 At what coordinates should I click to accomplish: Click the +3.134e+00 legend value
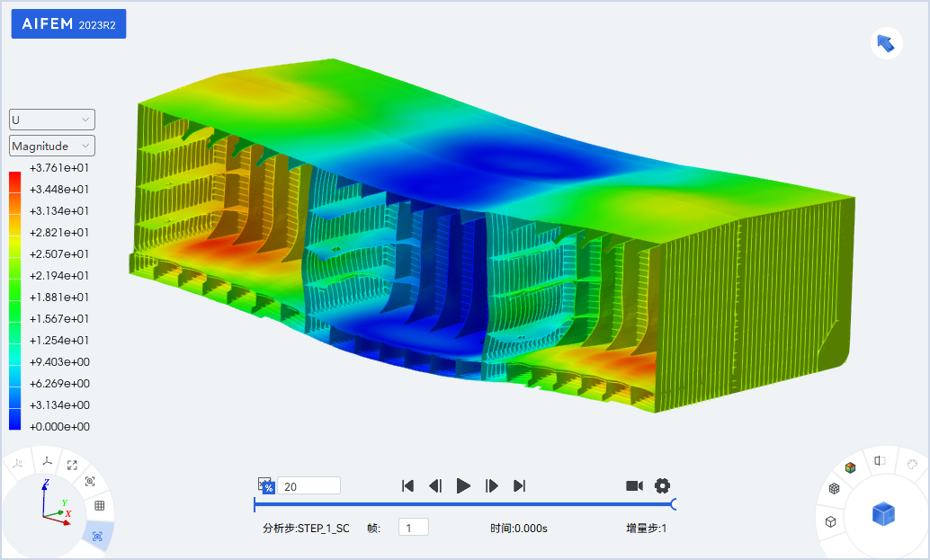pos(59,404)
